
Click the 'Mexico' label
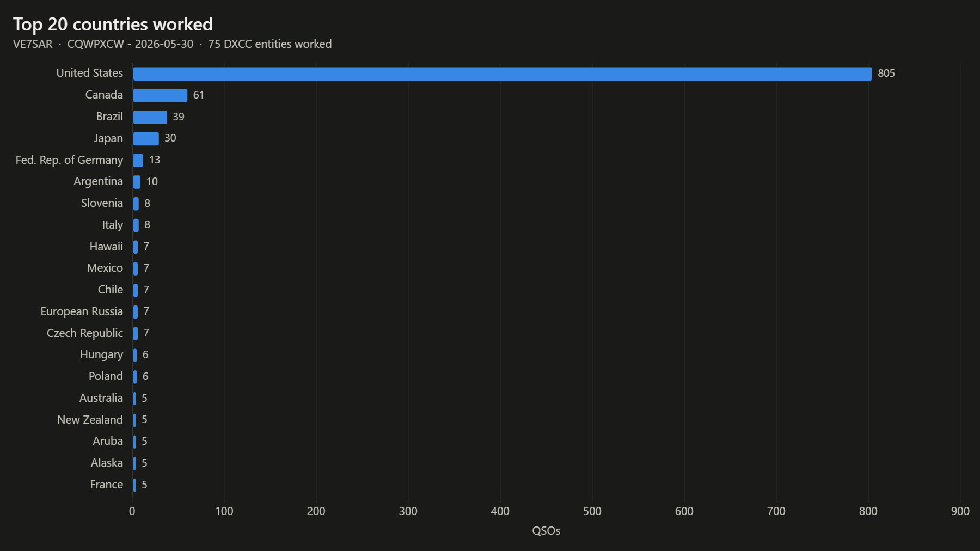pos(105,268)
